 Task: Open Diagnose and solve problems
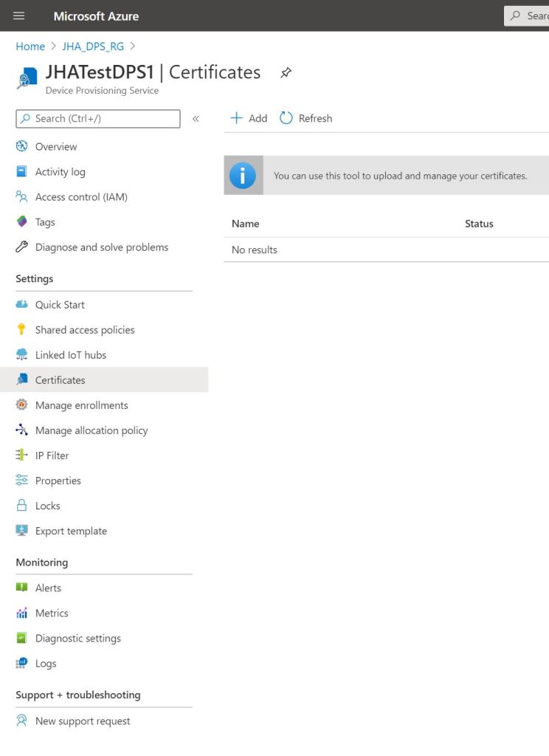[x=101, y=247]
